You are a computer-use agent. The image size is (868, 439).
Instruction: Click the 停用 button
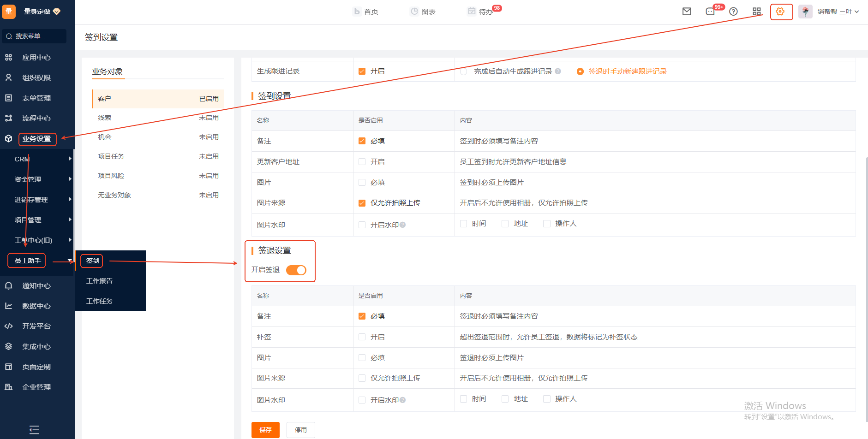[x=301, y=430]
